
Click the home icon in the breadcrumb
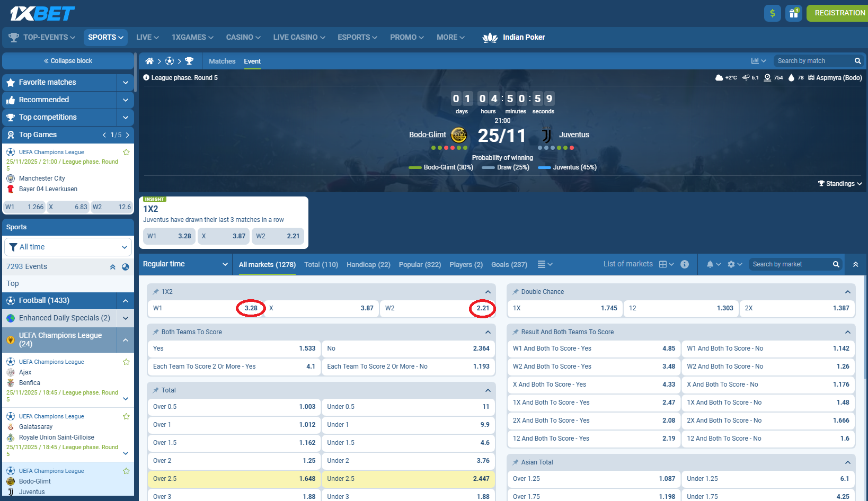coord(149,61)
